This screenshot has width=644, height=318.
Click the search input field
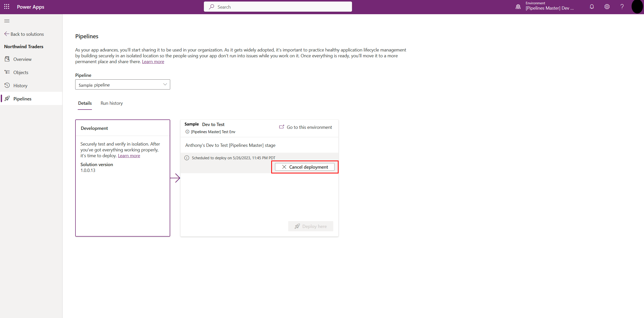[x=278, y=7]
